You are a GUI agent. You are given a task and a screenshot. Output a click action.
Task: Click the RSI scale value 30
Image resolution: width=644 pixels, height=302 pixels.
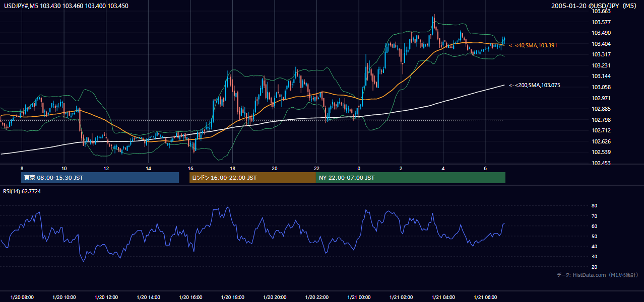[x=594, y=257]
